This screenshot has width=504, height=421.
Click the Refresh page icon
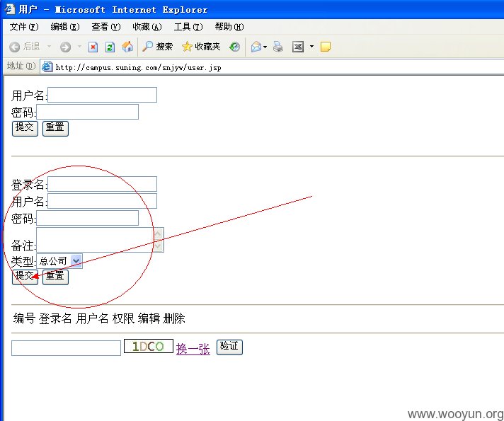[x=110, y=47]
